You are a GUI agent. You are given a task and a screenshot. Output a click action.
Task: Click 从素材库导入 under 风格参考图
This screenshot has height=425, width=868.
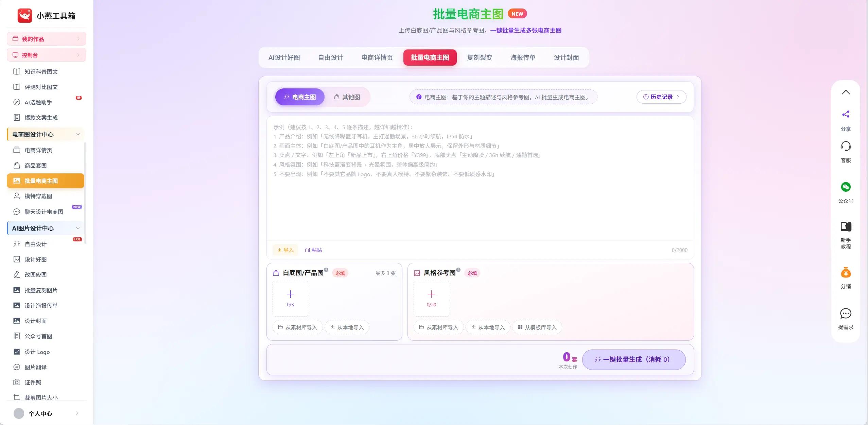(x=439, y=327)
